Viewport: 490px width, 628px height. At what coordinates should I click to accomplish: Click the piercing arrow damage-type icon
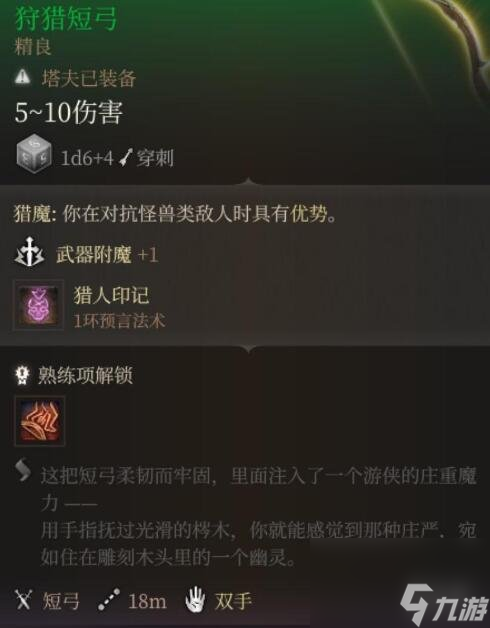[127, 158]
